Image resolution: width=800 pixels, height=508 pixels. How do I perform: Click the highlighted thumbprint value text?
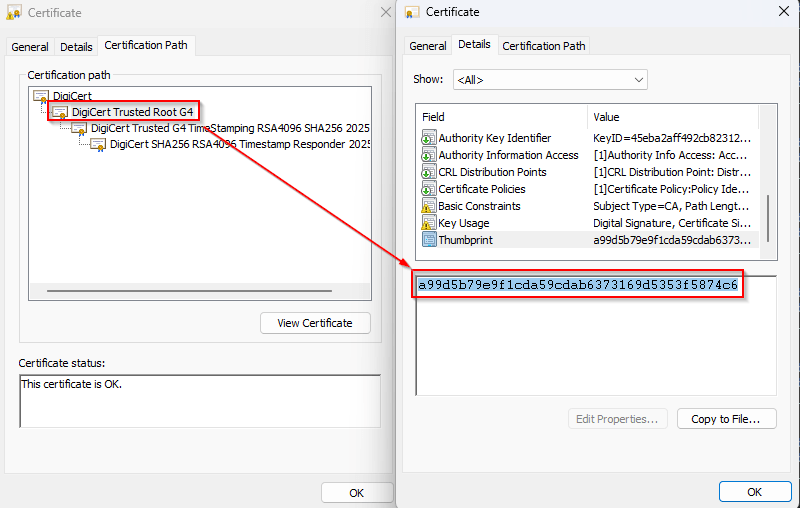(x=577, y=286)
